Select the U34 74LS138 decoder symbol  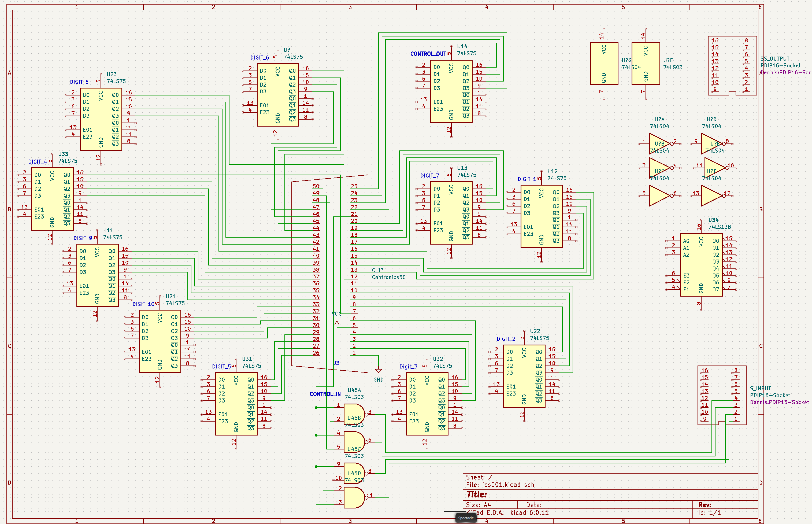(x=701, y=265)
